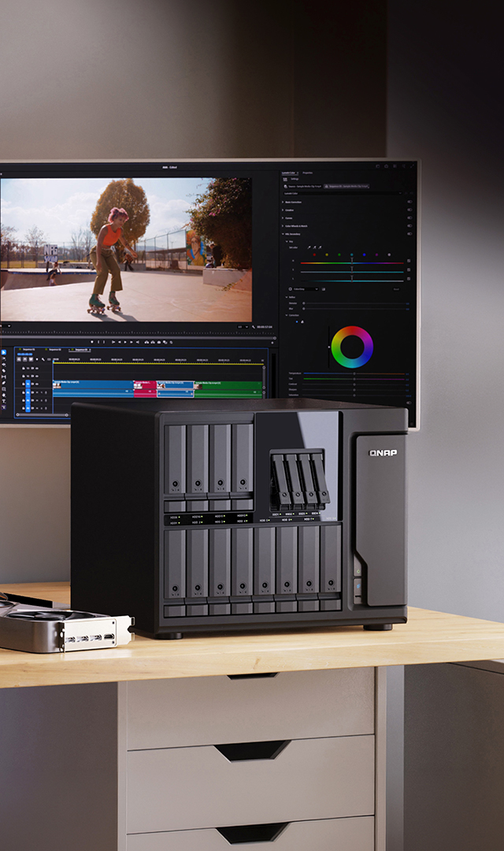This screenshot has height=851, width=504.
Task: Click the Go to Out point transport button
Action: coord(138,342)
